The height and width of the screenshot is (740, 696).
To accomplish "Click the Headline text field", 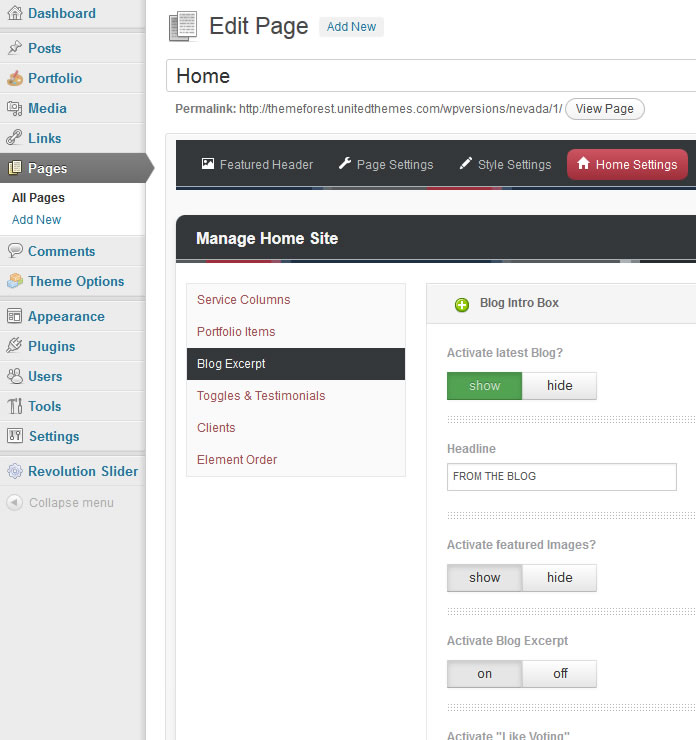I will coord(561,477).
